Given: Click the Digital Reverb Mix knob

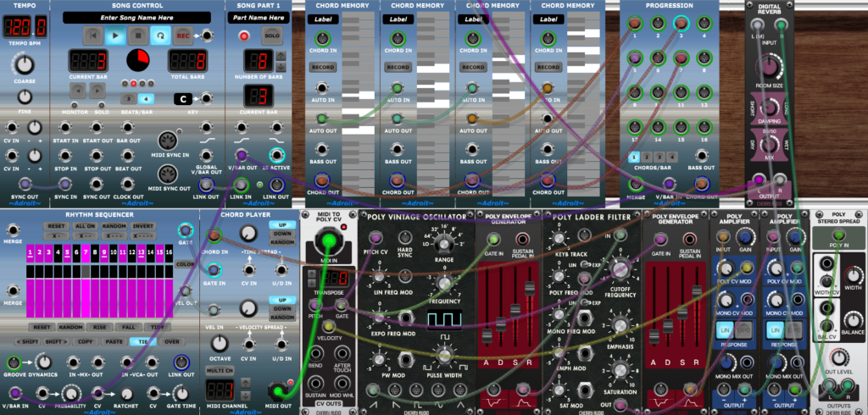Looking at the screenshot, I should [769, 144].
